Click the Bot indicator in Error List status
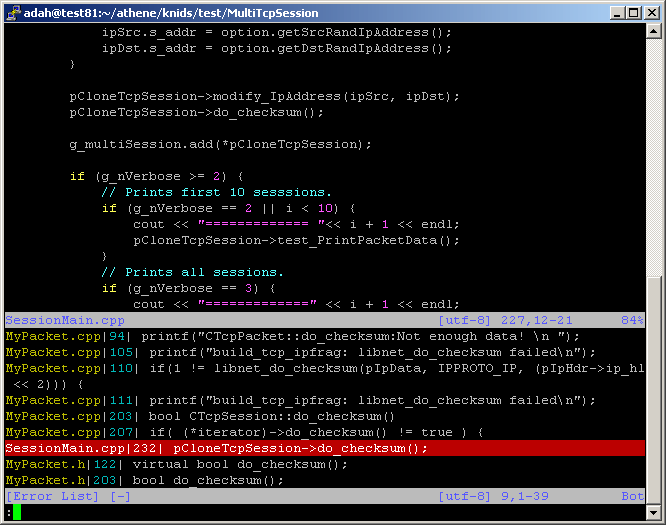The width and height of the screenshot is (666, 525). tap(632, 496)
